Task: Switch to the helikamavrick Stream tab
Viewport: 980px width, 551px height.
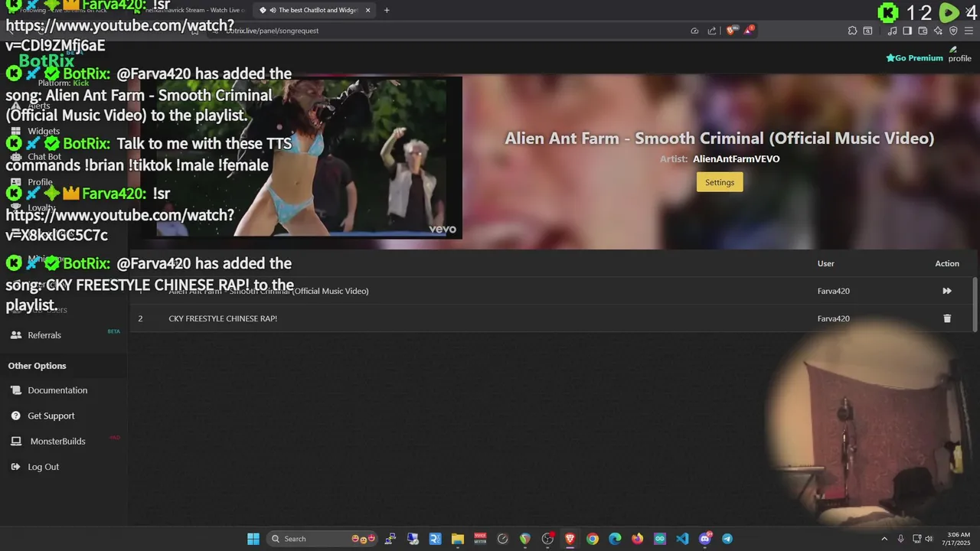Action: [x=191, y=10]
